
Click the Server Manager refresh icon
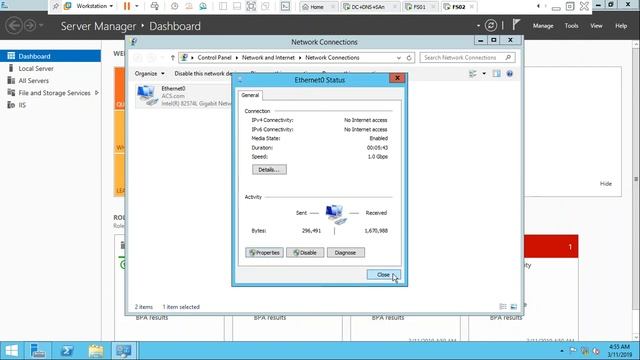(x=491, y=26)
